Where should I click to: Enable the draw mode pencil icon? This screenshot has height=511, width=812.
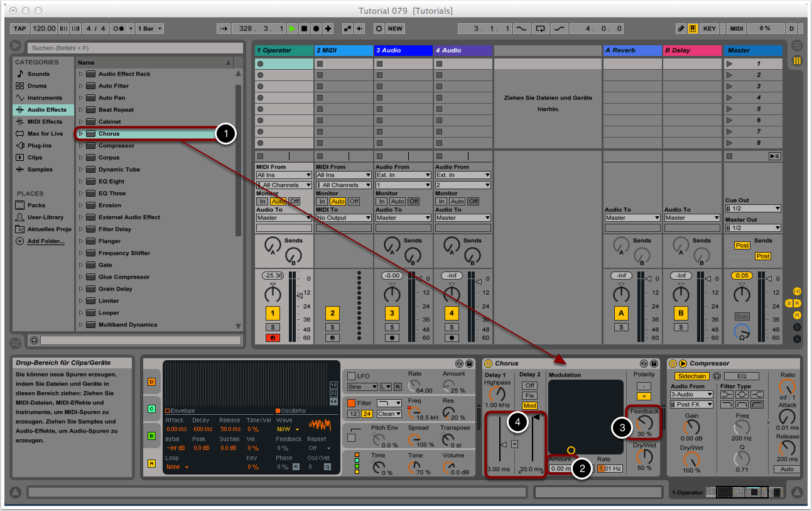681,29
